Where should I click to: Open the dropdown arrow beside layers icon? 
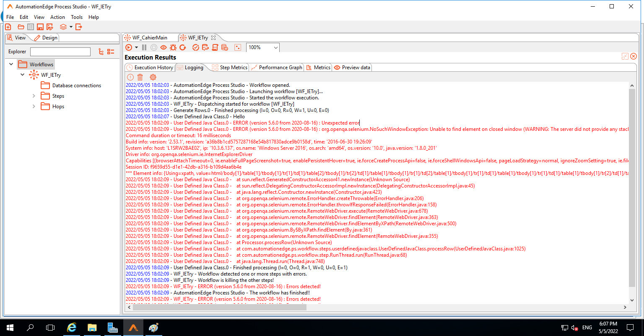click(71, 27)
